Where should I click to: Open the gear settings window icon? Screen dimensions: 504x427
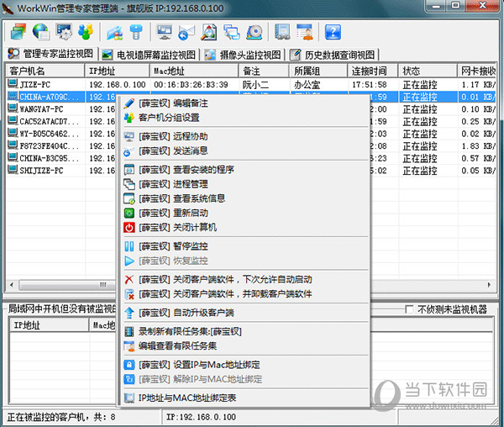tap(64, 32)
